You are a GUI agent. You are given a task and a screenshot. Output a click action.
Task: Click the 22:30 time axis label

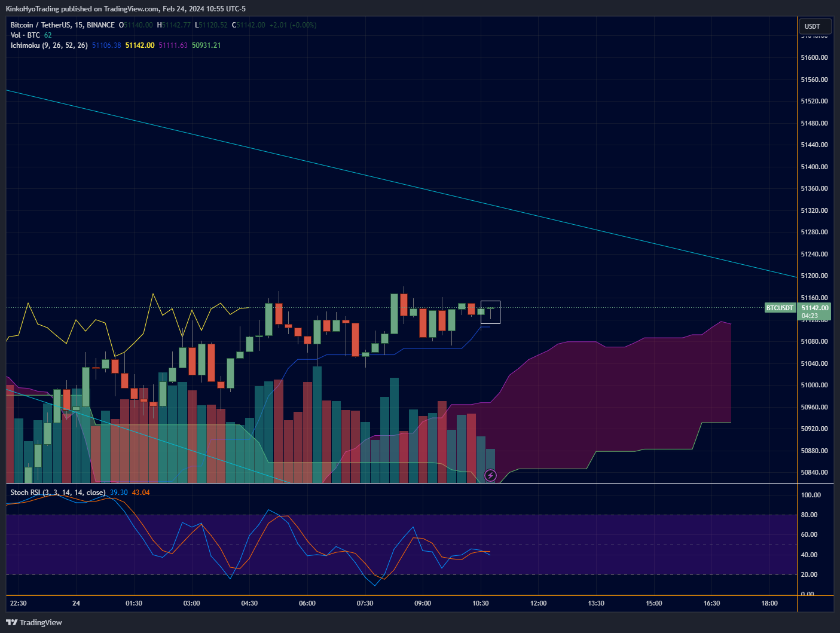click(19, 603)
